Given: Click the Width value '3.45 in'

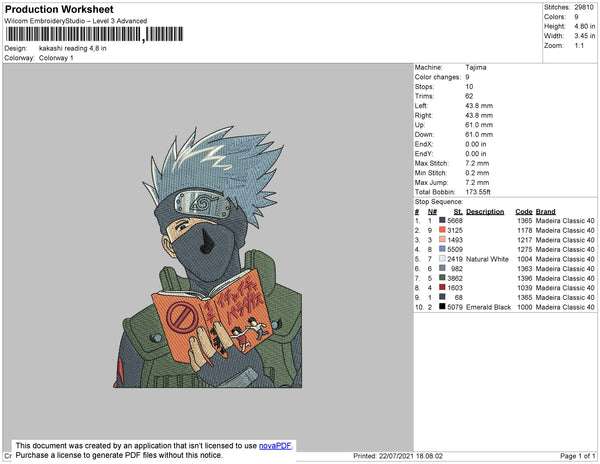Looking at the screenshot, I should [x=585, y=36].
